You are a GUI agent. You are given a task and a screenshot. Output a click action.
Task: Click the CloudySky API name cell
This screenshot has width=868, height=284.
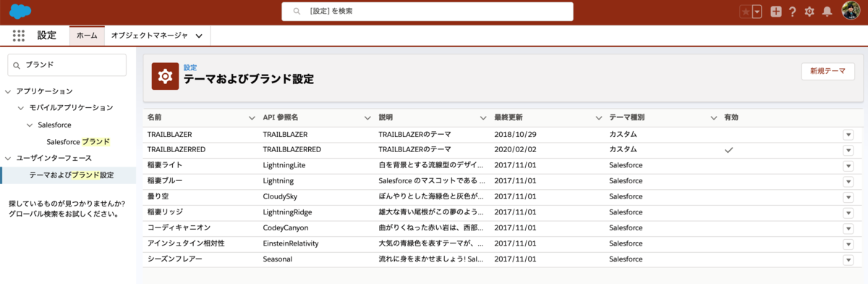point(280,196)
